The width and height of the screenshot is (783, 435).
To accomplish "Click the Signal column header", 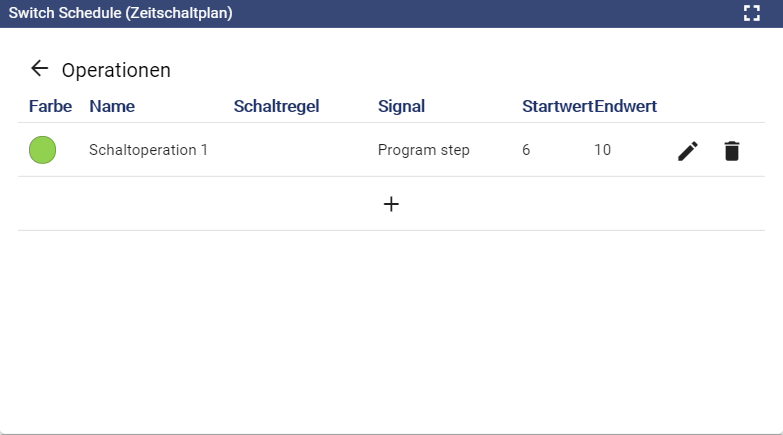I will 401,106.
